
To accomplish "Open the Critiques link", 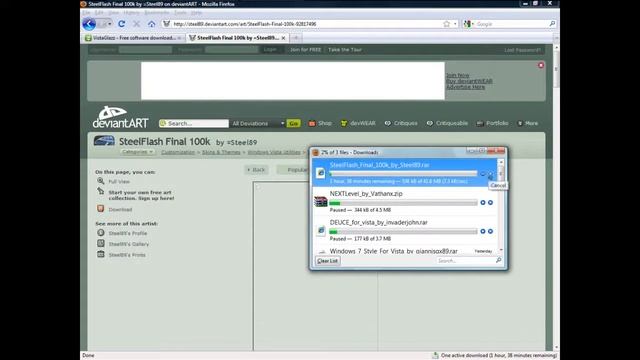I will 401,123.
